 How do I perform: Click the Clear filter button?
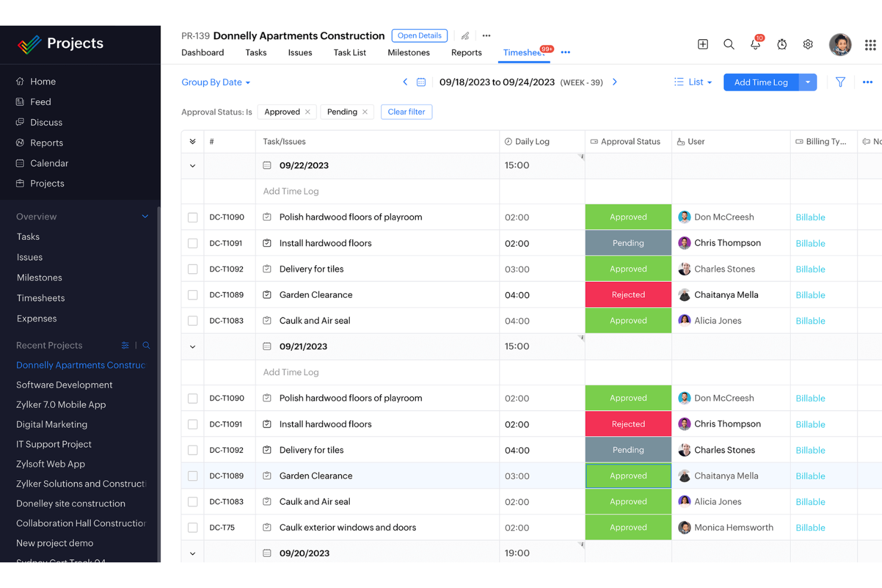[406, 112]
